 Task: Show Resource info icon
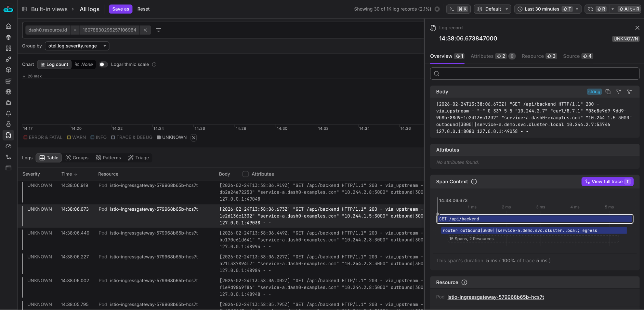pyautogui.click(x=464, y=282)
